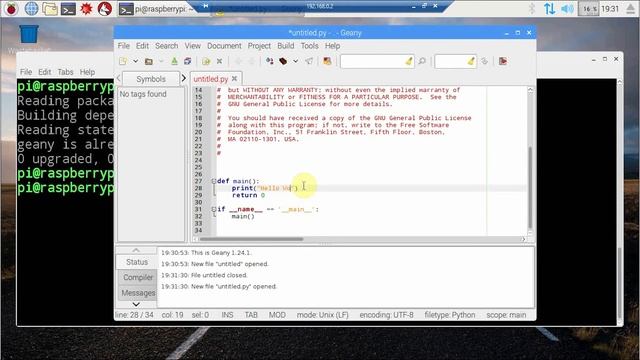Screen dimensions: 640x360
Task: Open Geany's Search menu
Action: coord(167,46)
